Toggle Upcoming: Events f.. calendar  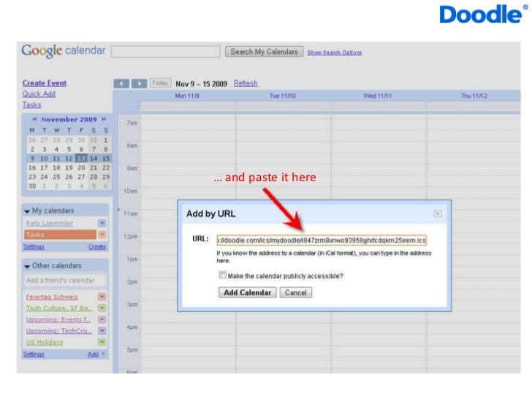(58, 319)
